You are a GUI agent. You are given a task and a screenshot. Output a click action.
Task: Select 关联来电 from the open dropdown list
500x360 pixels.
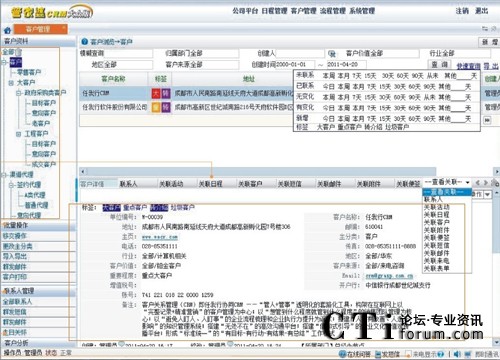click(x=436, y=261)
